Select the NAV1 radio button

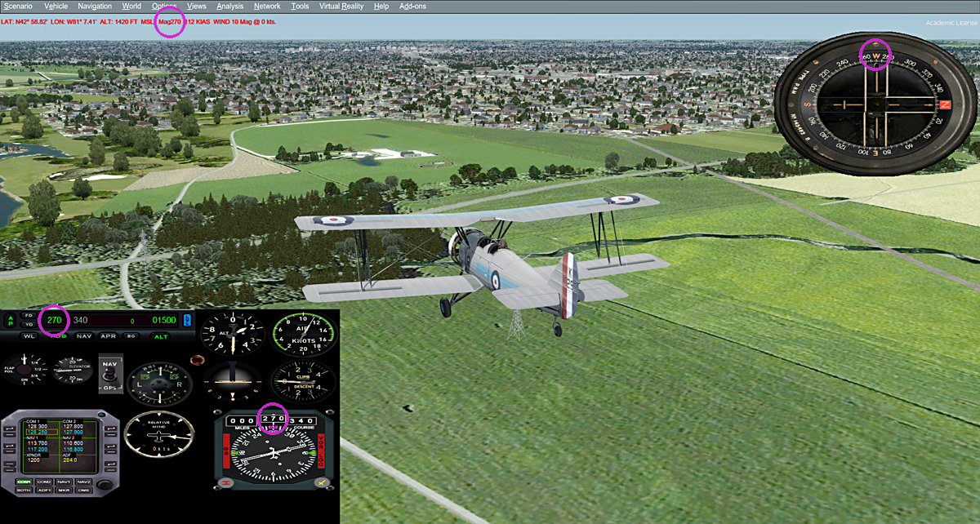coord(64,482)
